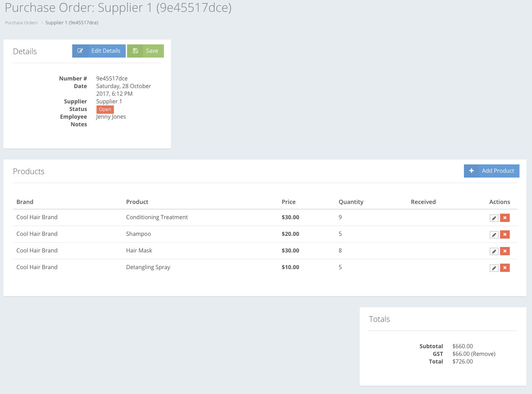The height and width of the screenshot is (394, 532).
Task: Edit the Detangling Spray row
Action: [494, 268]
